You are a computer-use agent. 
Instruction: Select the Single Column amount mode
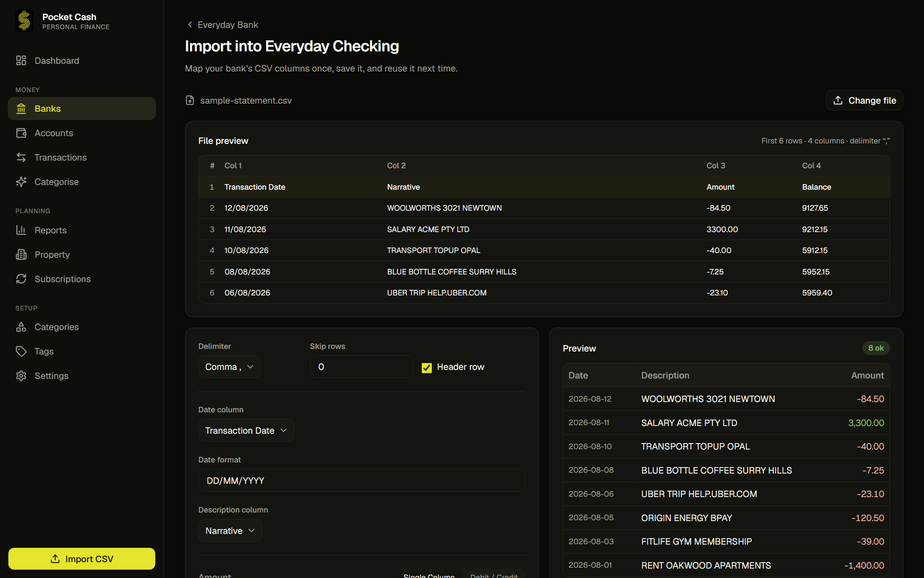click(429, 575)
